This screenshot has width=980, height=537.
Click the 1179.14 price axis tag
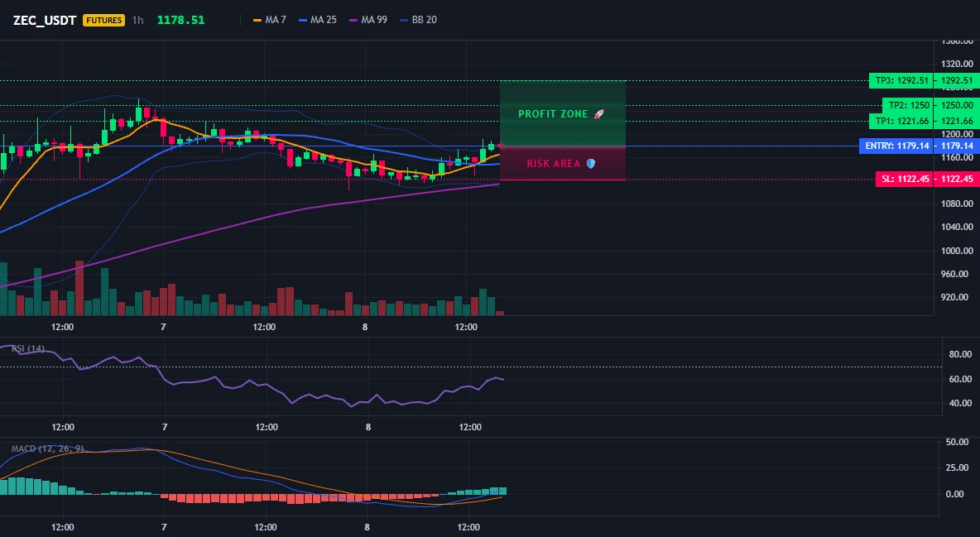[x=957, y=146]
